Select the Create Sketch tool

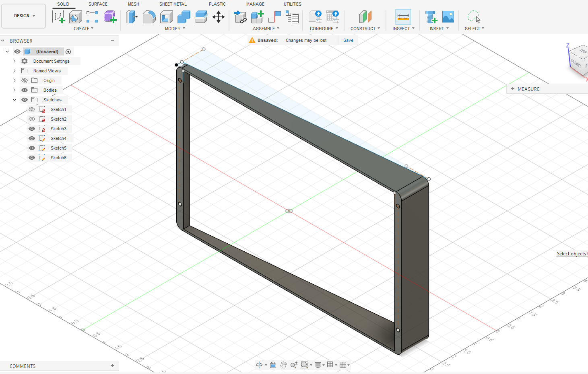58,17
